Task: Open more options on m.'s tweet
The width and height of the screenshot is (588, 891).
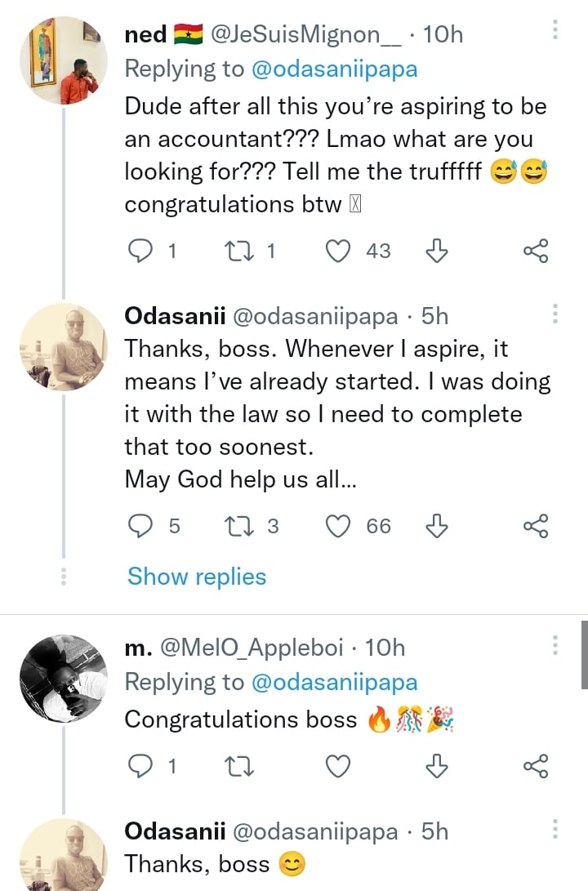Action: 555,646
